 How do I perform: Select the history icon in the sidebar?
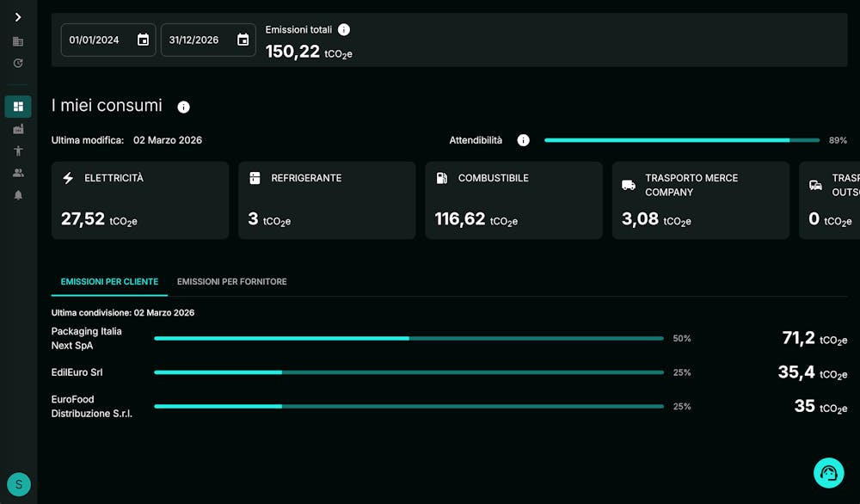[x=17, y=63]
